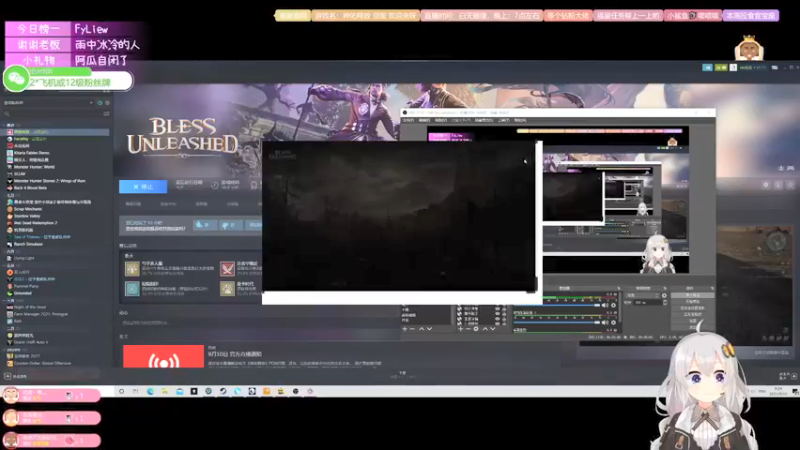Move the source down with the Sources arrow
The image size is (800, 450).
point(492,329)
